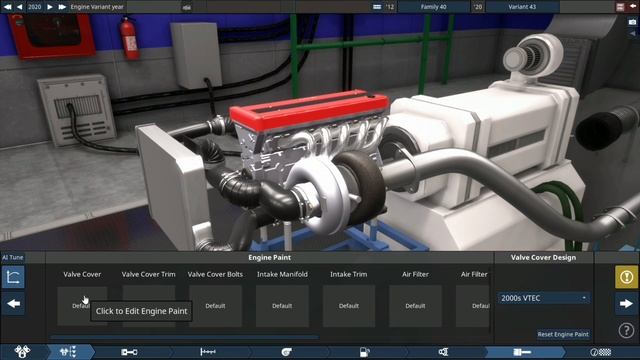Open the exhaust system tab
Screen dimensions: 640x360
(x=443, y=352)
